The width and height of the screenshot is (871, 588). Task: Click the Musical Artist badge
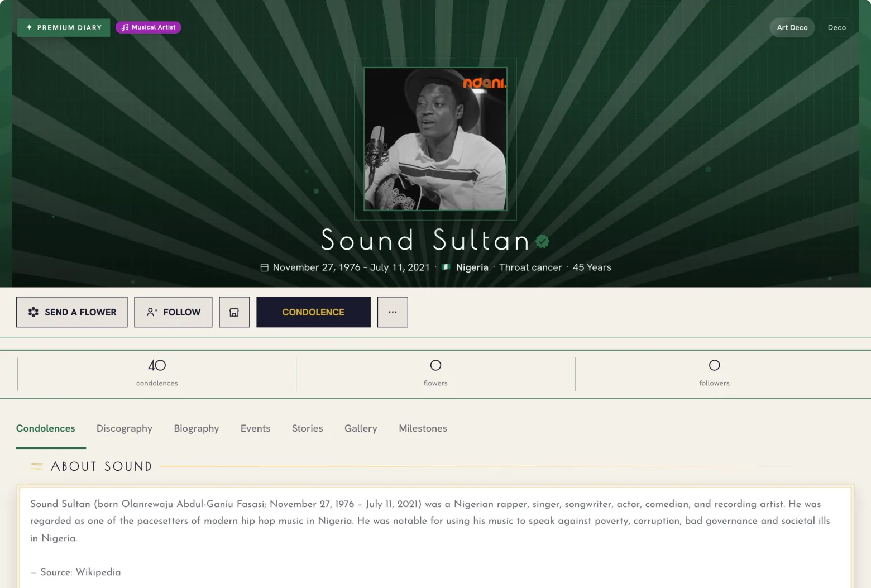[149, 27]
